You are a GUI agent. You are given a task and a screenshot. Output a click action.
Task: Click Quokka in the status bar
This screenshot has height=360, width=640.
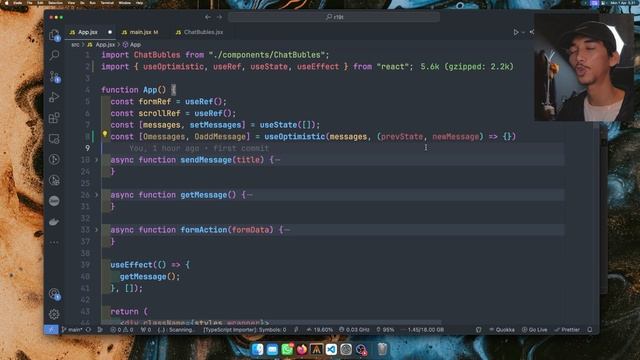(502, 330)
